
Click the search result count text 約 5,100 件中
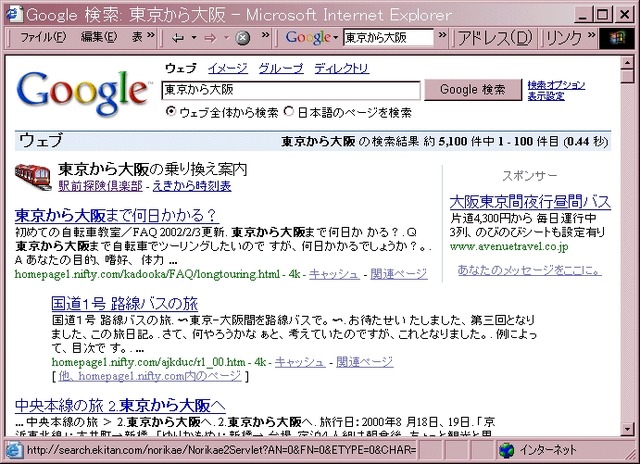click(459, 142)
